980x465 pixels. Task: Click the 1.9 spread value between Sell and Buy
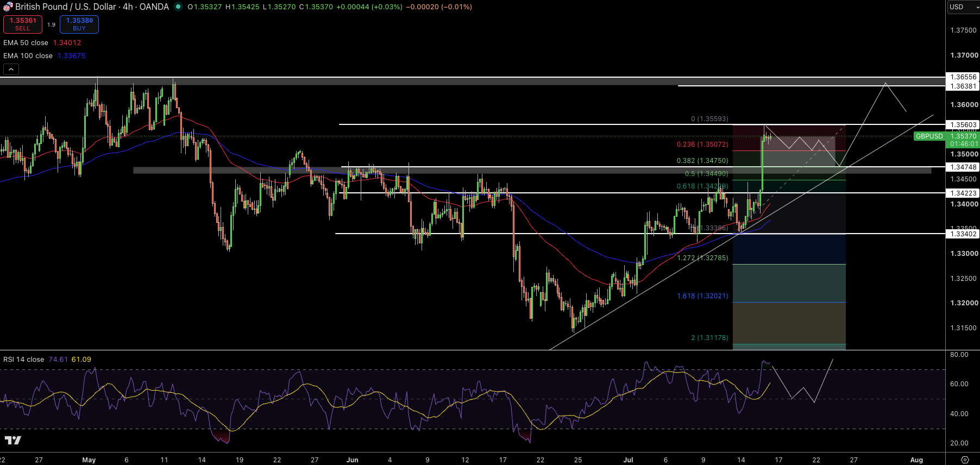51,25
